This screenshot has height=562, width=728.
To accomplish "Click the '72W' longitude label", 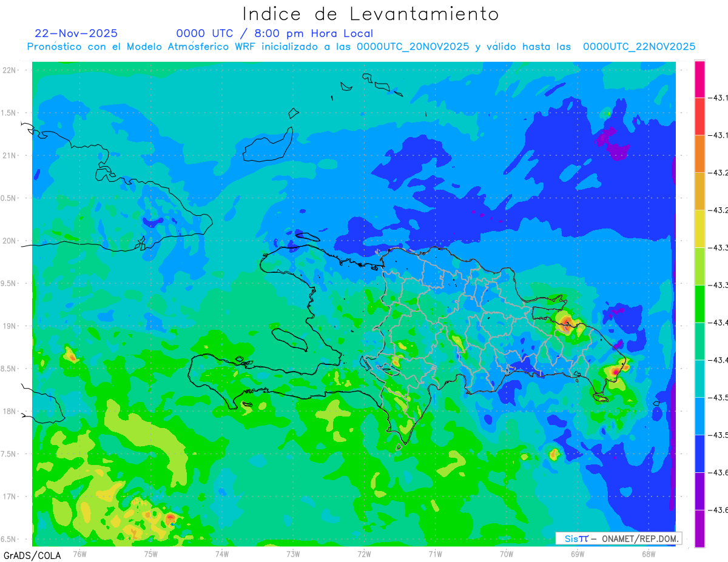I will click(x=364, y=554).
